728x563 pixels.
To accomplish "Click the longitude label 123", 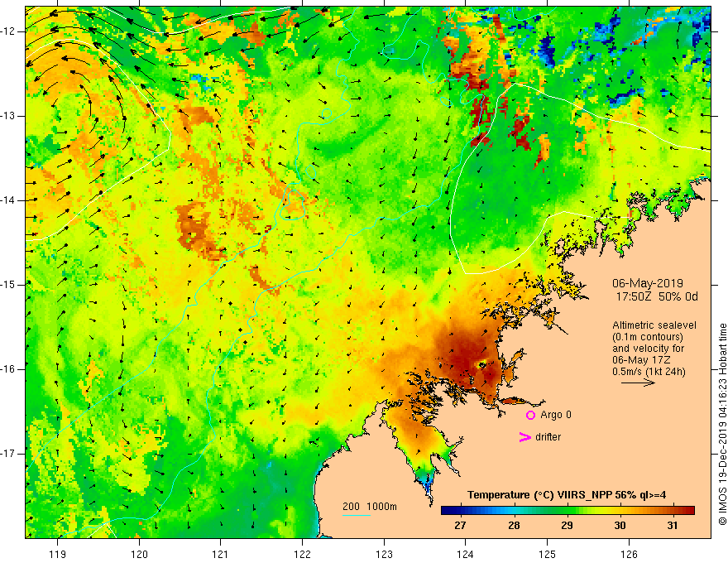I will click(x=384, y=554).
